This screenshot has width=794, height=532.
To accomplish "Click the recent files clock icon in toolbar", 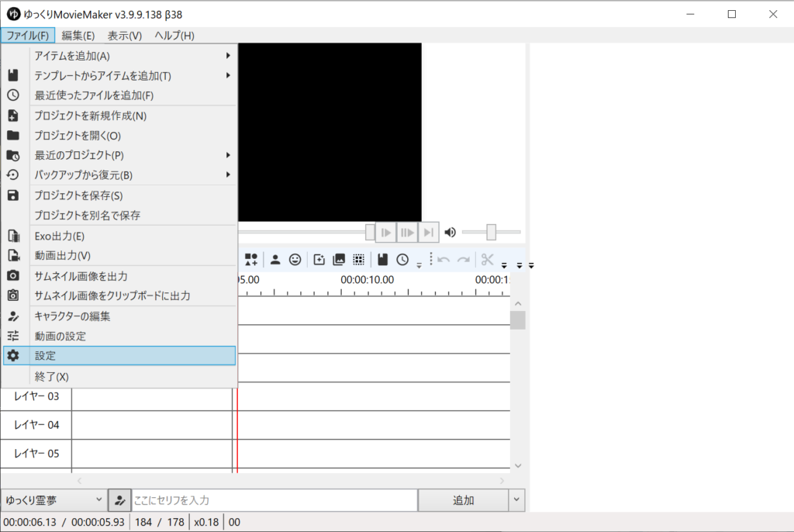I will point(402,260).
